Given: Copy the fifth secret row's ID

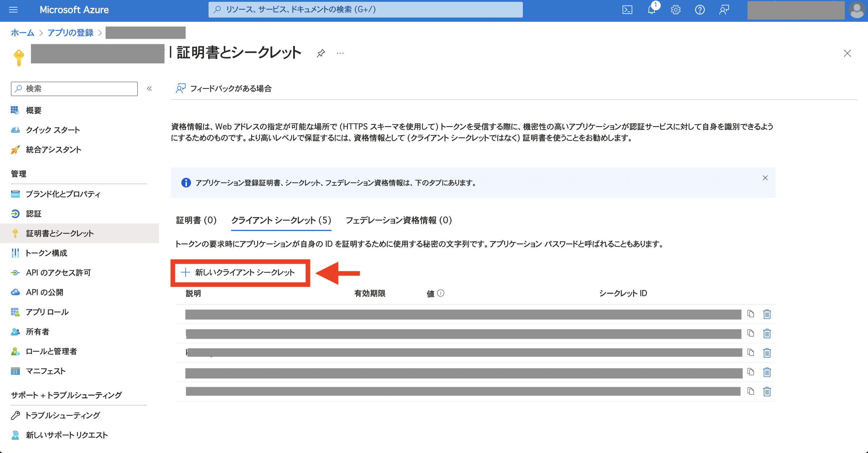Looking at the screenshot, I should [751, 391].
